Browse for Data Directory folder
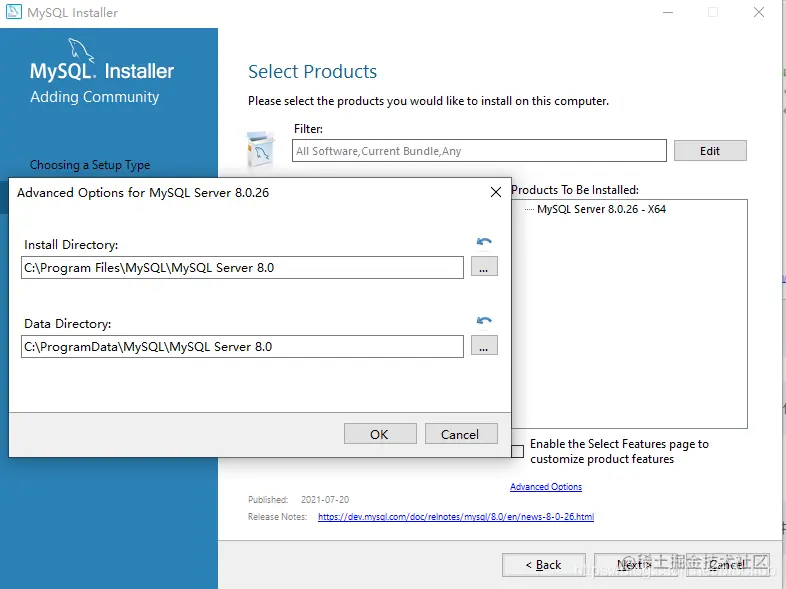The width and height of the screenshot is (786, 589). point(484,345)
